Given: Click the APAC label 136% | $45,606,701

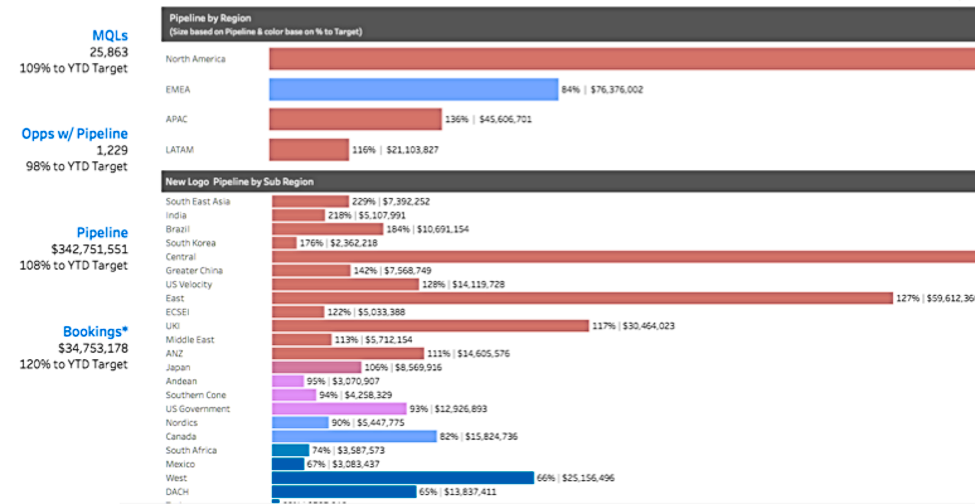Looking at the screenshot, I should click(x=488, y=119).
